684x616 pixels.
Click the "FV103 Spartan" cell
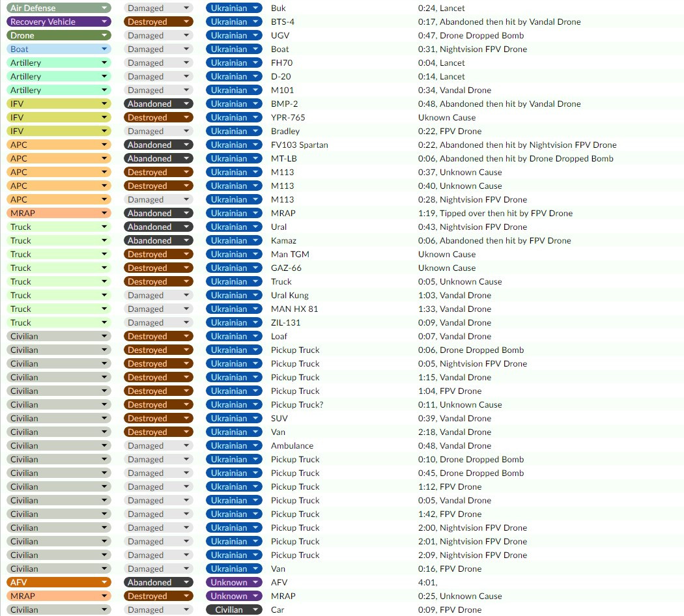click(x=299, y=145)
